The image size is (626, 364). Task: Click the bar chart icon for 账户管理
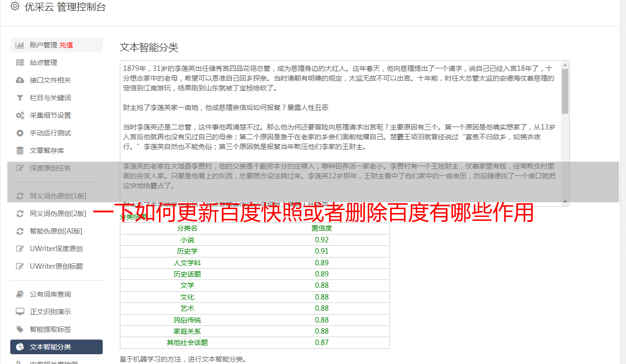click(x=20, y=45)
